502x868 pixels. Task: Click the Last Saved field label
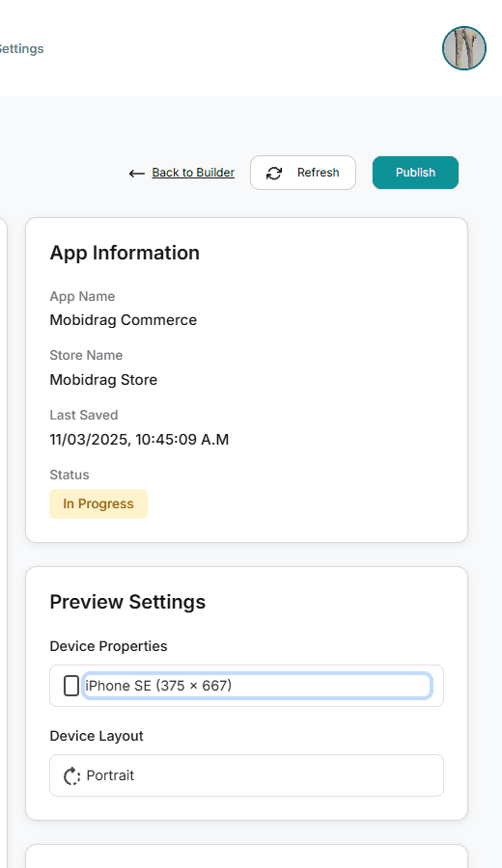tap(84, 415)
